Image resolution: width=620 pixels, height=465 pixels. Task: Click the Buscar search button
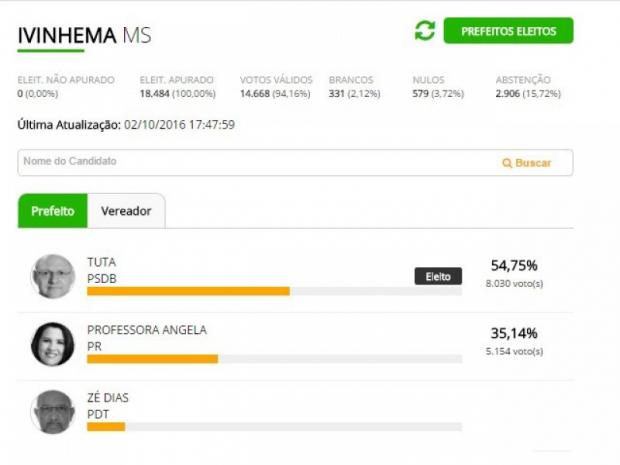pyautogui.click(x=527, y=163)
